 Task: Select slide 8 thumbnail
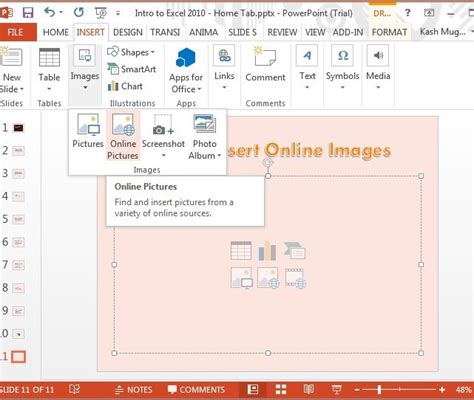[18, 288]
